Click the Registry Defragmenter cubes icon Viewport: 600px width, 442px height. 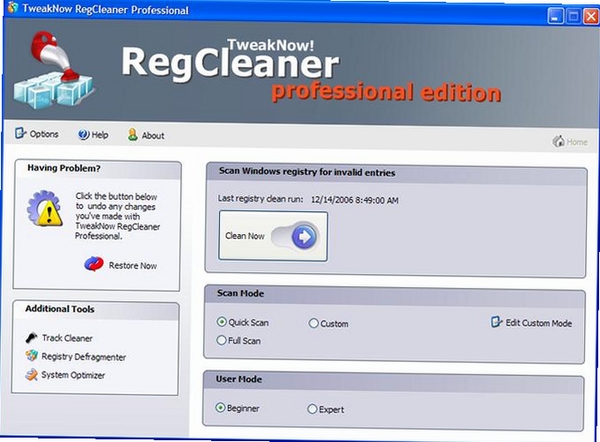pos(32,356)
